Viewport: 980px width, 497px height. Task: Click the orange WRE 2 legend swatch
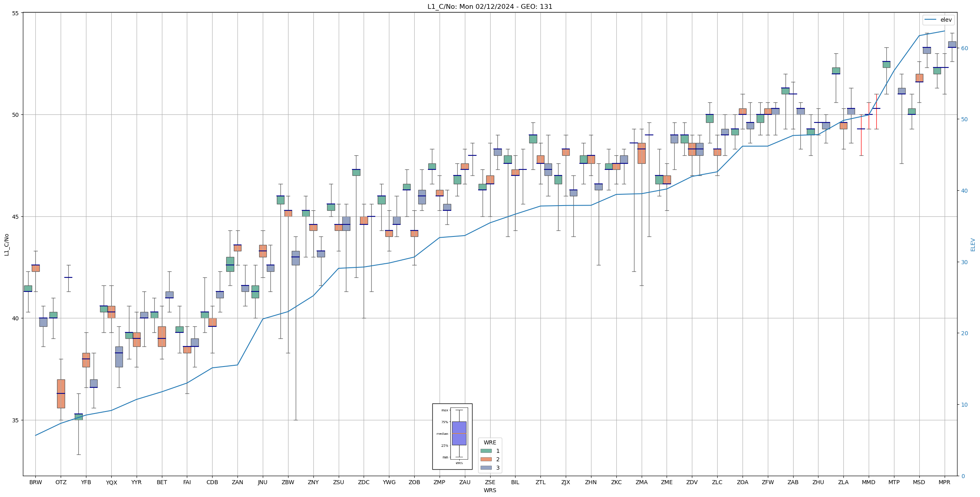(486, 459)
